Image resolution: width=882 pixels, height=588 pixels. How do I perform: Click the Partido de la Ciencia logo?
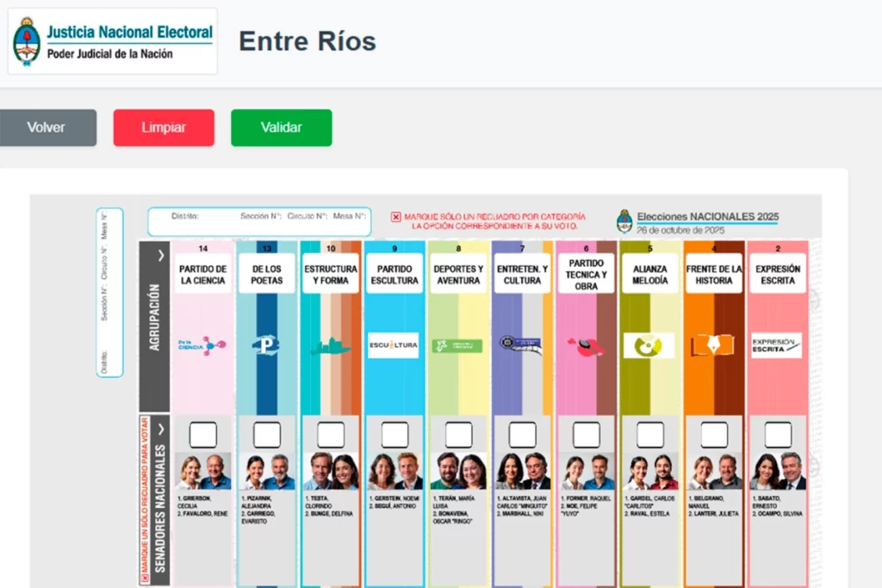point(202,345)
